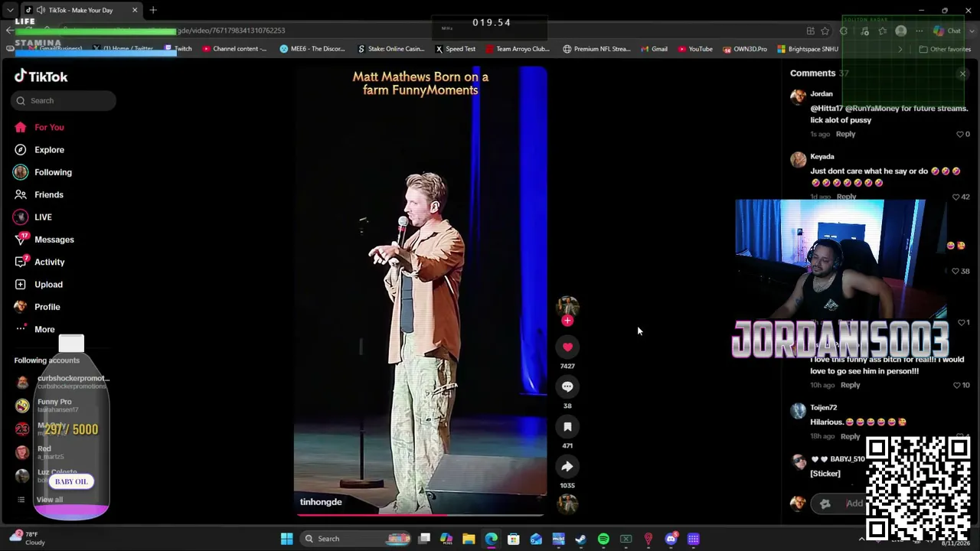Image resolution: width=980 pixels, height=551 pixels.
Task: Reply to Jordan's comment
Action: [x=845, y=134]
